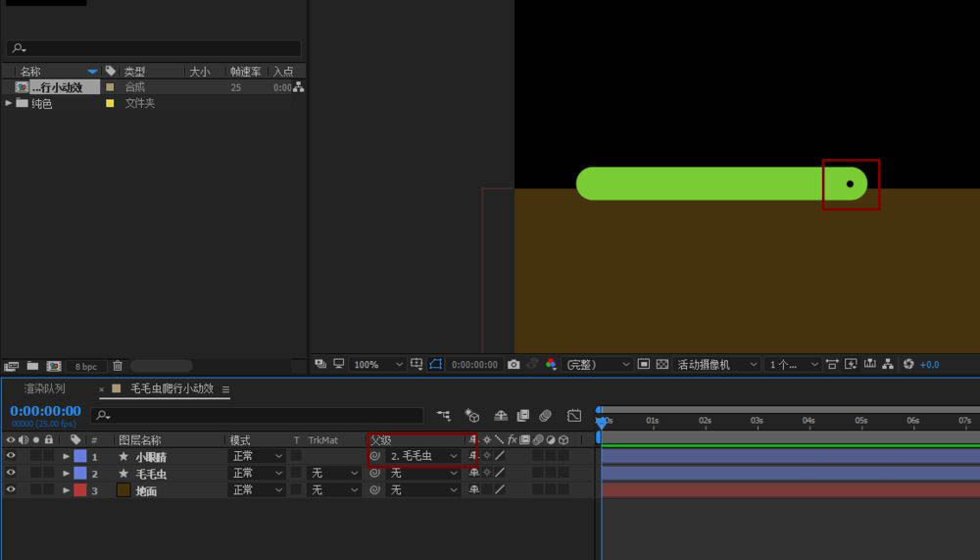
Task: Open parent dropdown showing 2. 毛毛虫
Action: tap(423, 456)
